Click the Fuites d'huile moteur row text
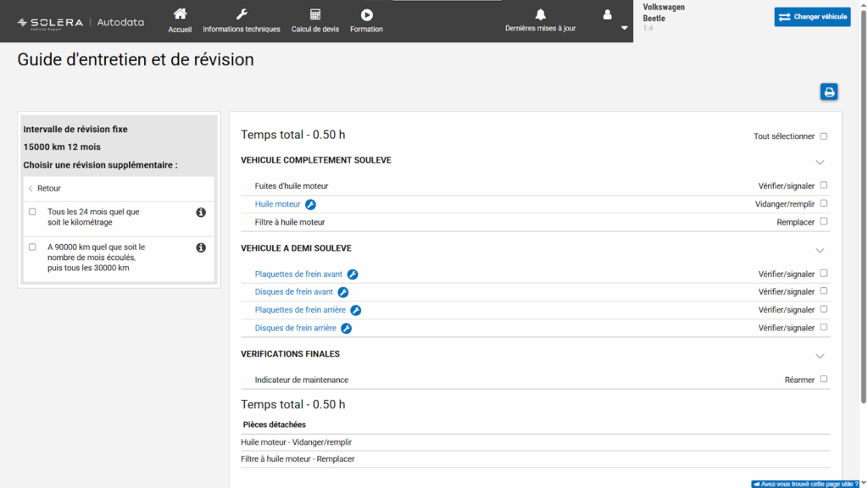Image resolution: width=868 pixels, height=488 pixels. tap(292, 186)
